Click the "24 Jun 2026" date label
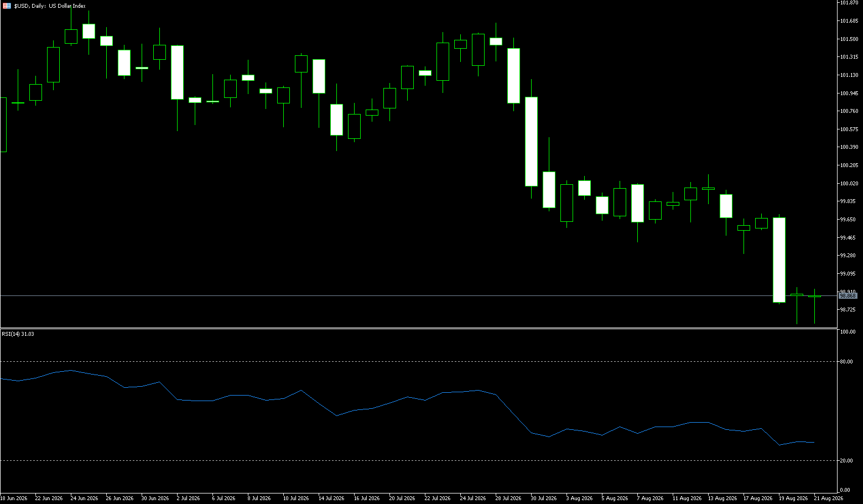The image size is (863, 504). coord(84,498)
